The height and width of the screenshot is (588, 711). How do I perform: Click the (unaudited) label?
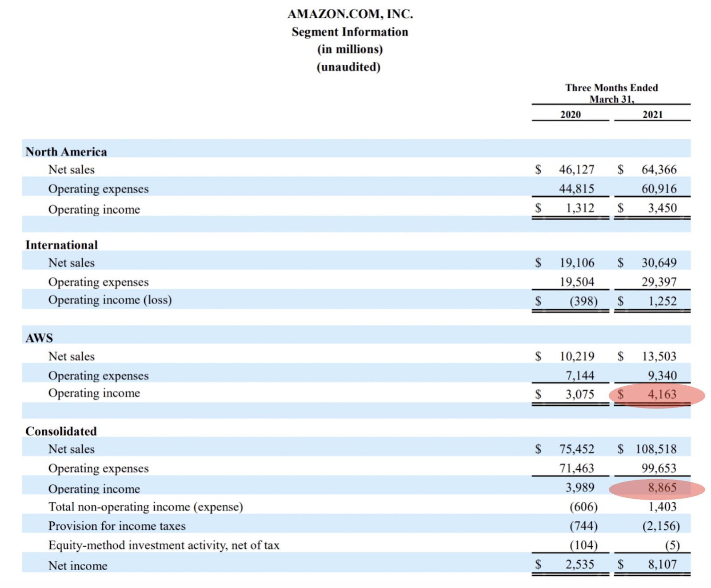tap(348, 67)
